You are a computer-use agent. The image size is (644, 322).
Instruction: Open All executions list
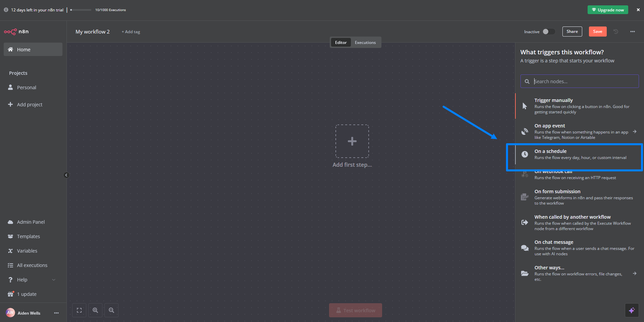click(x=33, y=265)
